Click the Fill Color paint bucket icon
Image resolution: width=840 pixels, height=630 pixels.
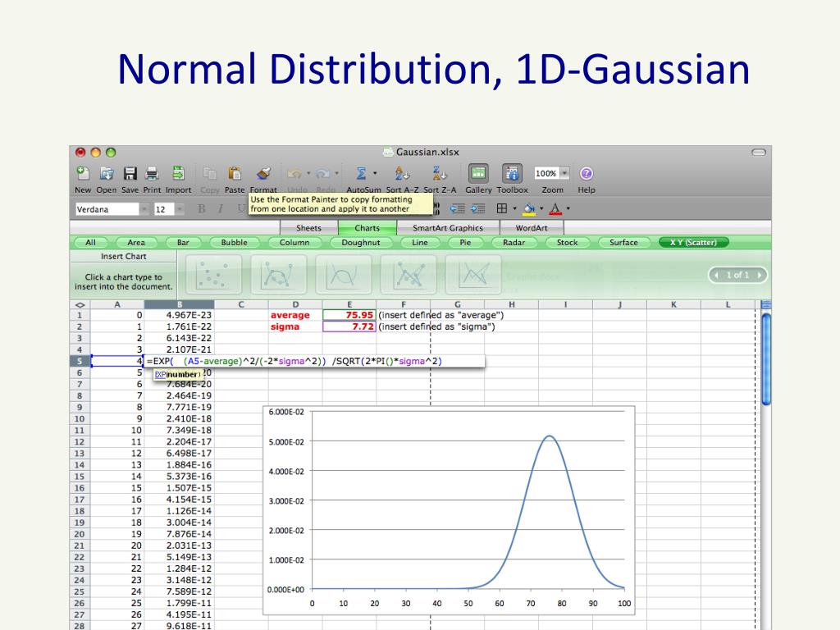point(529,208)
